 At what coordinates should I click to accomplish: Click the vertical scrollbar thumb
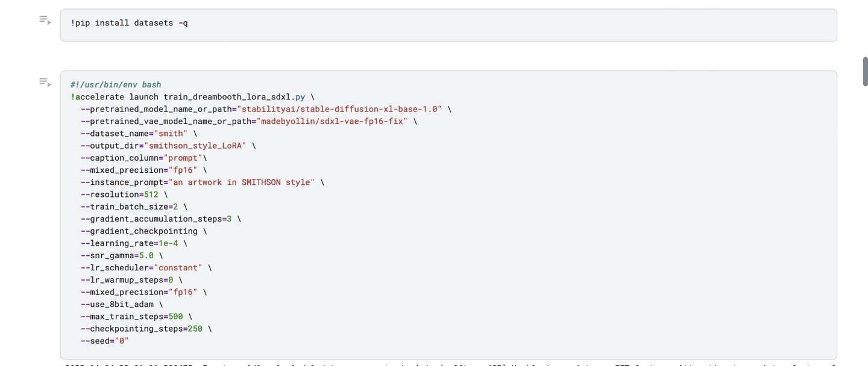pos(865,72)
